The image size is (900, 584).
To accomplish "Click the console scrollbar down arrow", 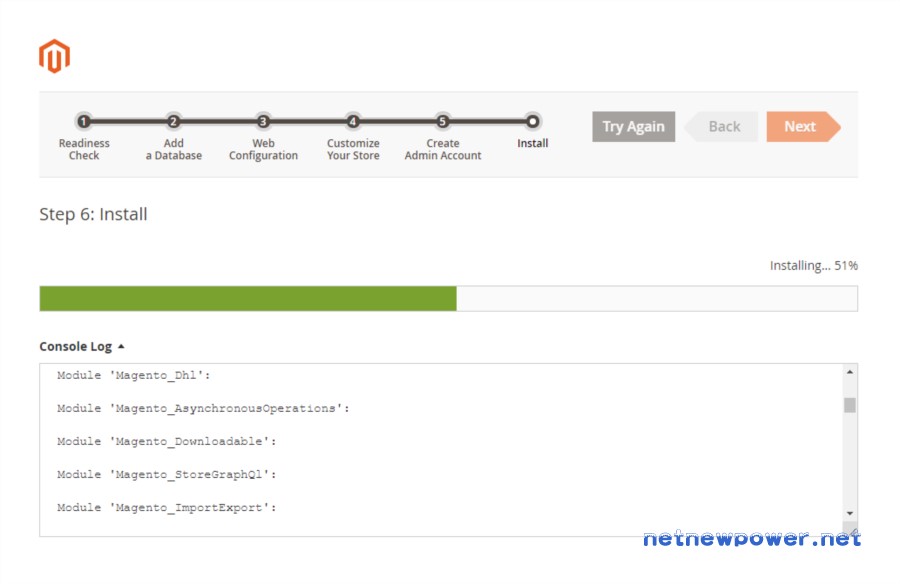I will coord(850,513).
